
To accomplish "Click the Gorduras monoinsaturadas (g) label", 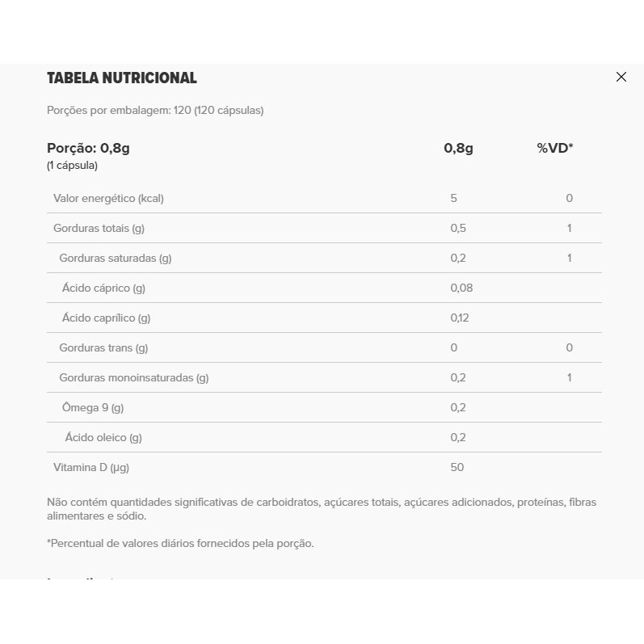I will (x=134, y=377).
